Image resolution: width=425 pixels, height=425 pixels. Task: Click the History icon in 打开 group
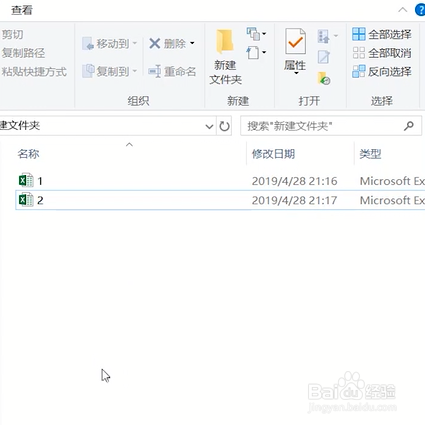(x=324, y=79)
